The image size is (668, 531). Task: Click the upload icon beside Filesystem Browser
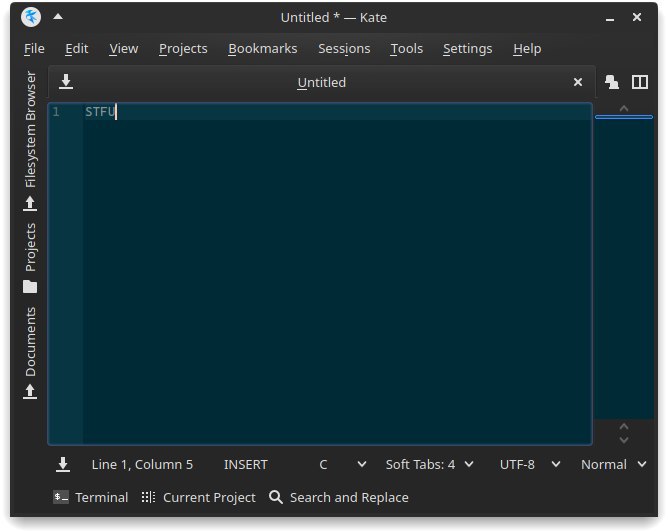coord(30,203)
